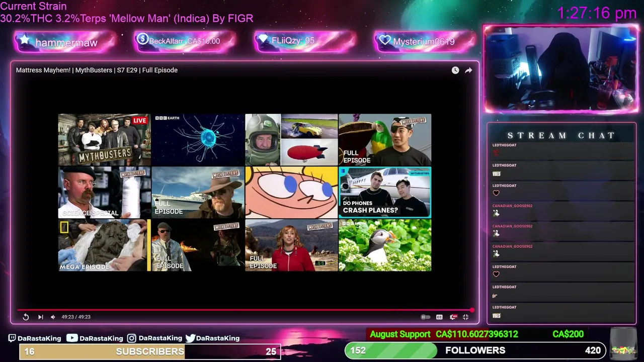Exit fullscreen mode in the player

pos(465,317)
